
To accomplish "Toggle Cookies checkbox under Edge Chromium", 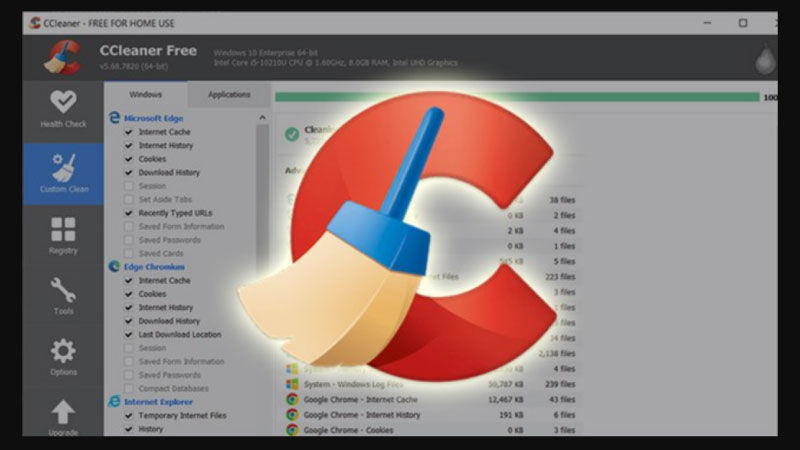I will [129, 294].
